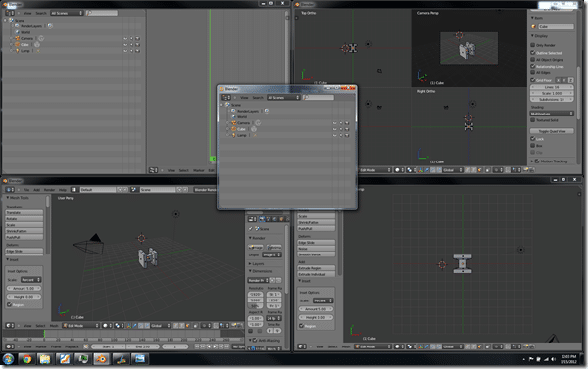Image resolution: width=588 pixels, height=369 pixels.
Task: Select Scene tab icon in properties editor header
Action: [269, 219]
